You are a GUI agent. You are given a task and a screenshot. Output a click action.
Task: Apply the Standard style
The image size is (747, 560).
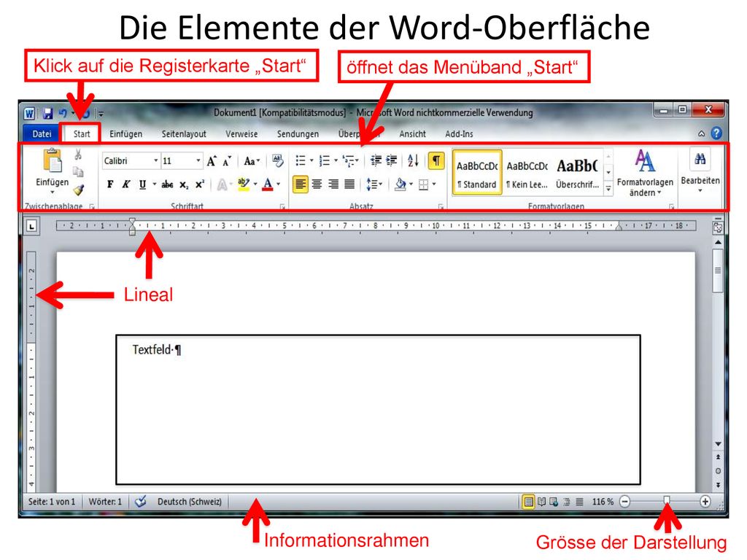(477, 172)
